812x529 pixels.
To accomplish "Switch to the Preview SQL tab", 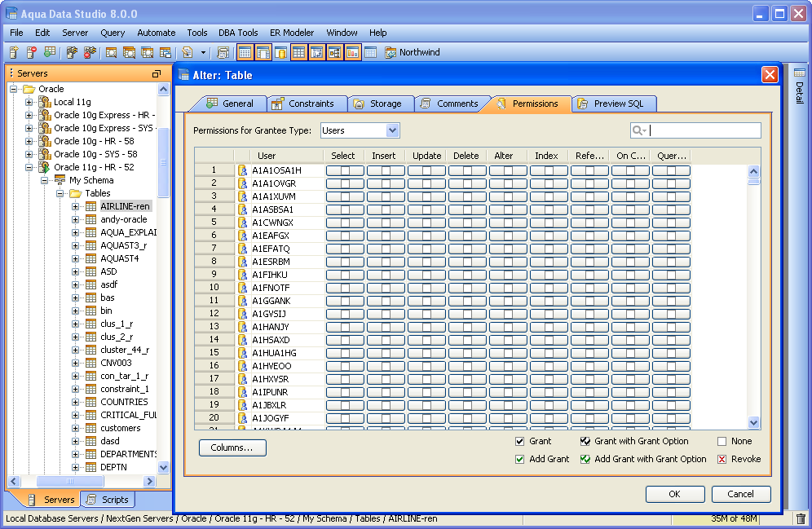I will tap(614, 104).
